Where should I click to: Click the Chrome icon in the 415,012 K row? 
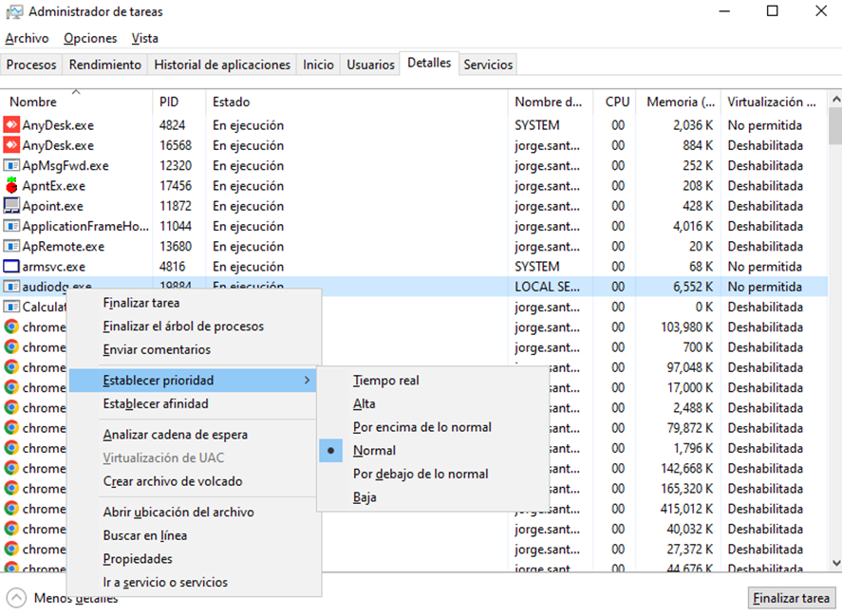pos(11,509)
